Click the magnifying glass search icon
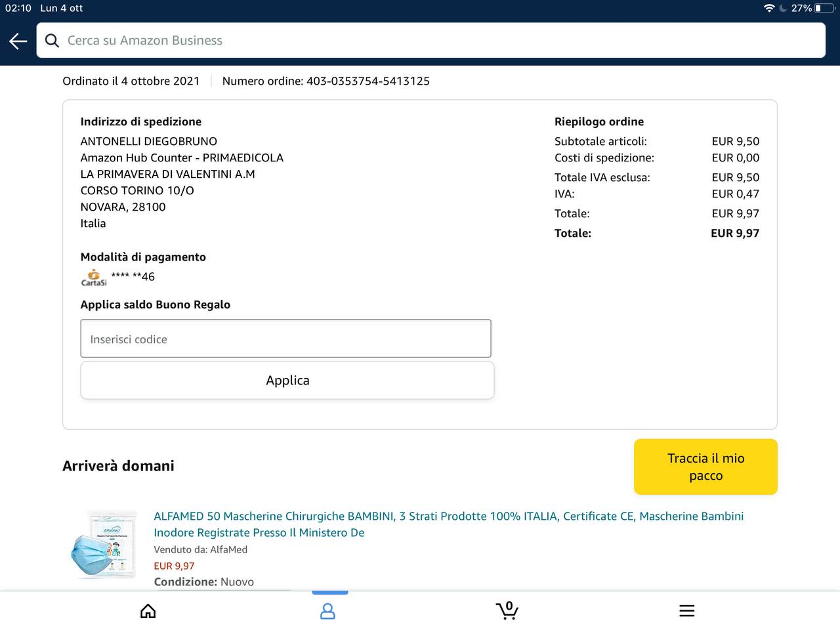The height and width of the screenshot is (630, 840). 52,41
